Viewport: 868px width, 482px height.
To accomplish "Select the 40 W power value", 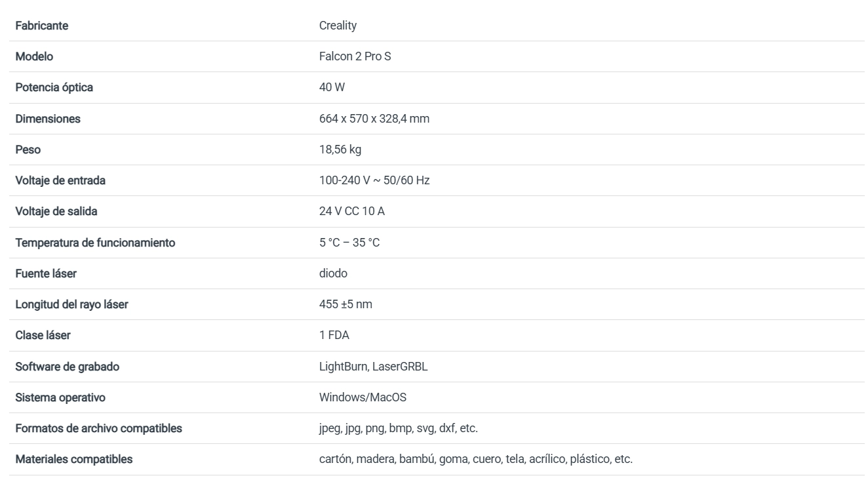I will 332,87.
